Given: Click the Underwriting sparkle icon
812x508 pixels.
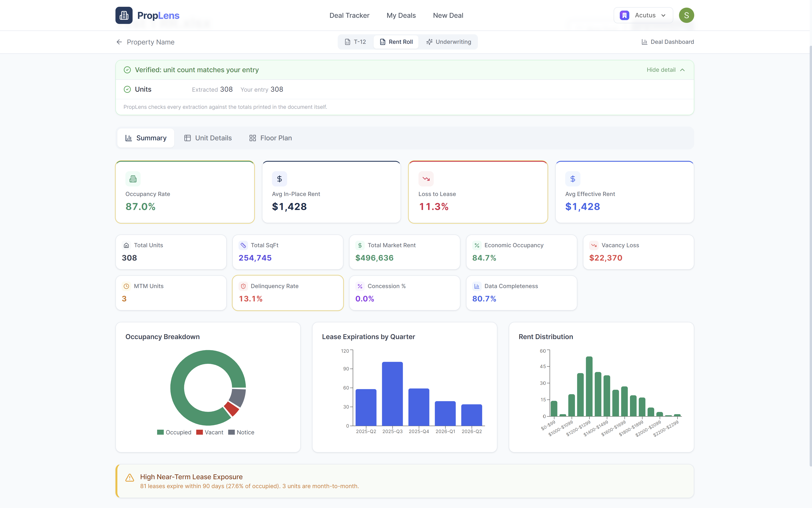Looking at the screenshot, I should [429, 42].
